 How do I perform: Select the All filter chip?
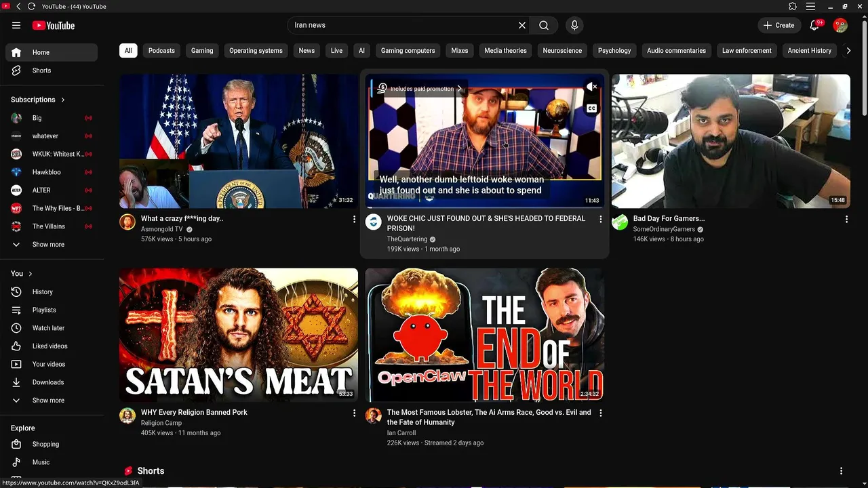point(128,50)
